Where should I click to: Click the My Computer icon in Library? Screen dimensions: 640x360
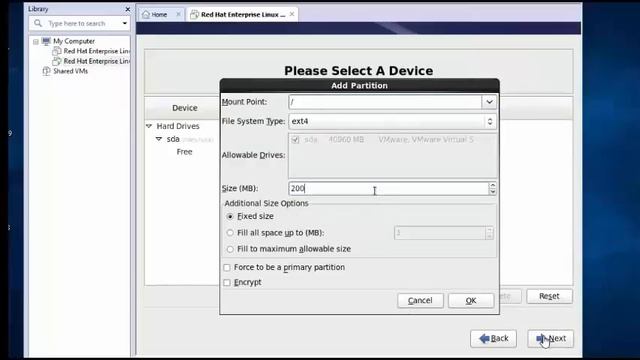point(46,41)
